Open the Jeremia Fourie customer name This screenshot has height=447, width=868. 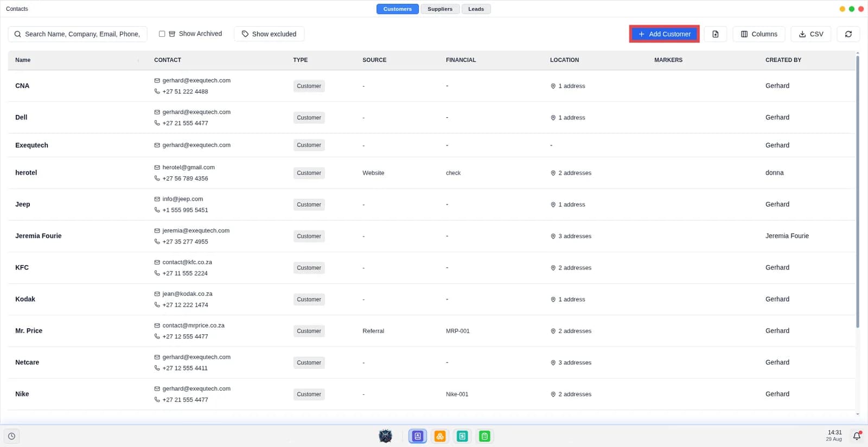(39, 236)
